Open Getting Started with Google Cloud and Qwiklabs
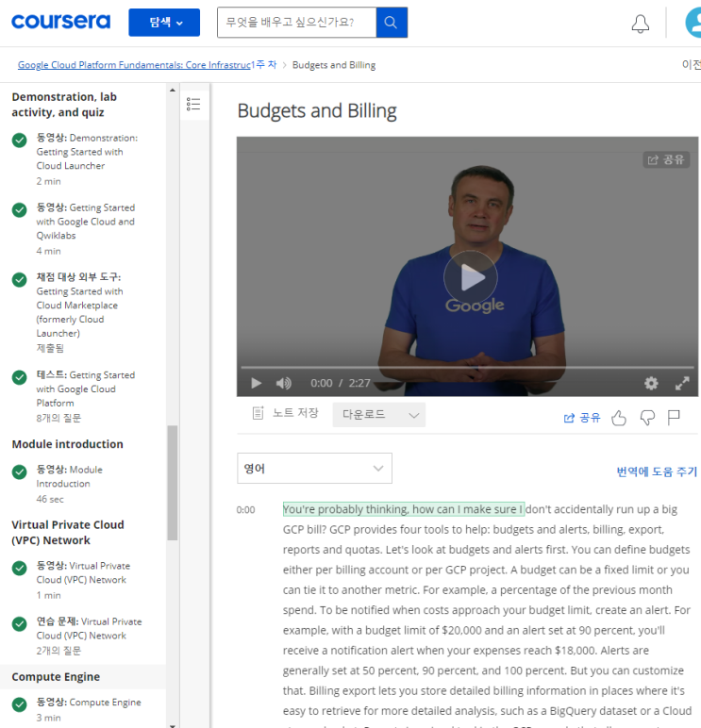 86,228
